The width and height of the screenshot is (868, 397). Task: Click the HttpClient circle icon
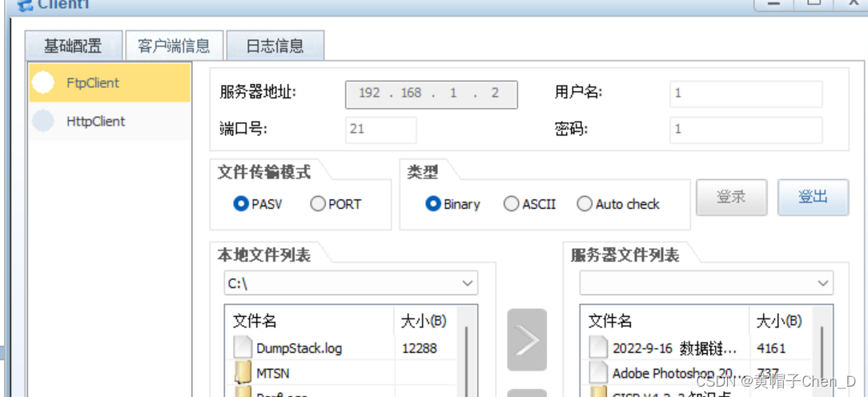(x=43, y=121)
